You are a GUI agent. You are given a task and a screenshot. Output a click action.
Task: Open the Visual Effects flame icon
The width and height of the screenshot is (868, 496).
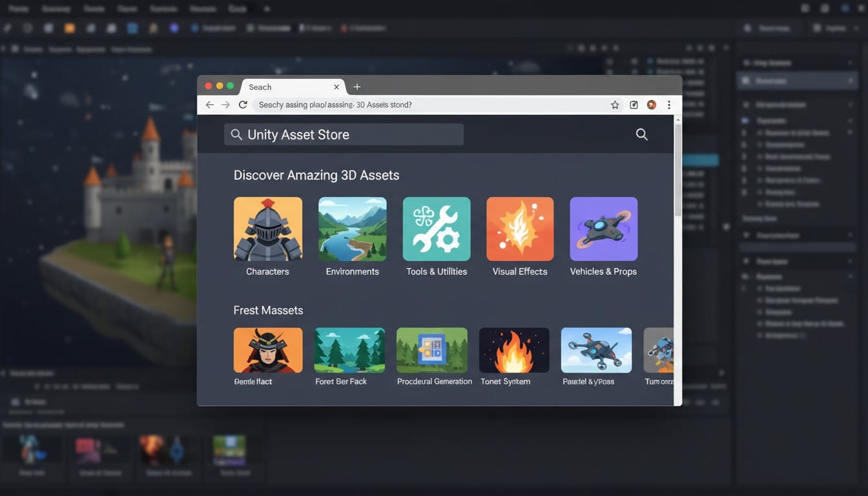[520, 229]
